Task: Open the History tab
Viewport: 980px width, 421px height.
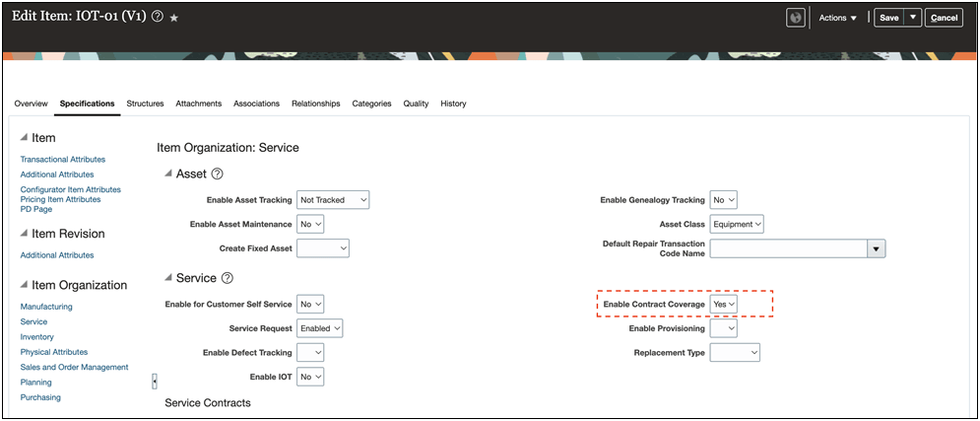Action: 453,104
